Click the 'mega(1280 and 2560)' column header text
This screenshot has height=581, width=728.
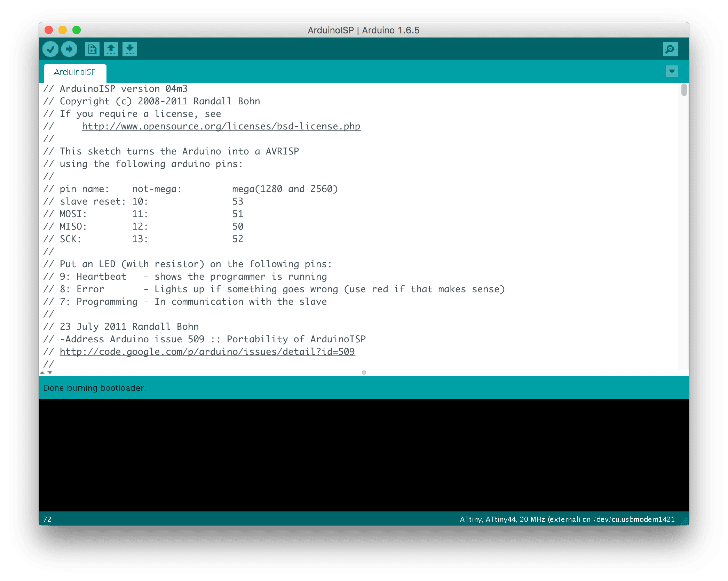click(285, 189)
